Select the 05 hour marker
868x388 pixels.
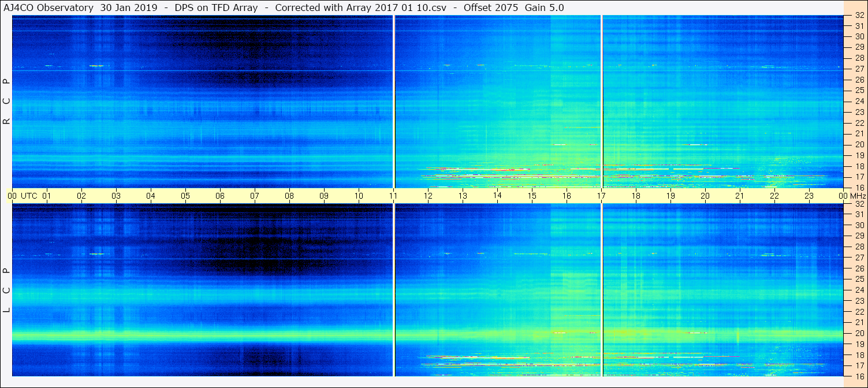[x=185, y=196]
